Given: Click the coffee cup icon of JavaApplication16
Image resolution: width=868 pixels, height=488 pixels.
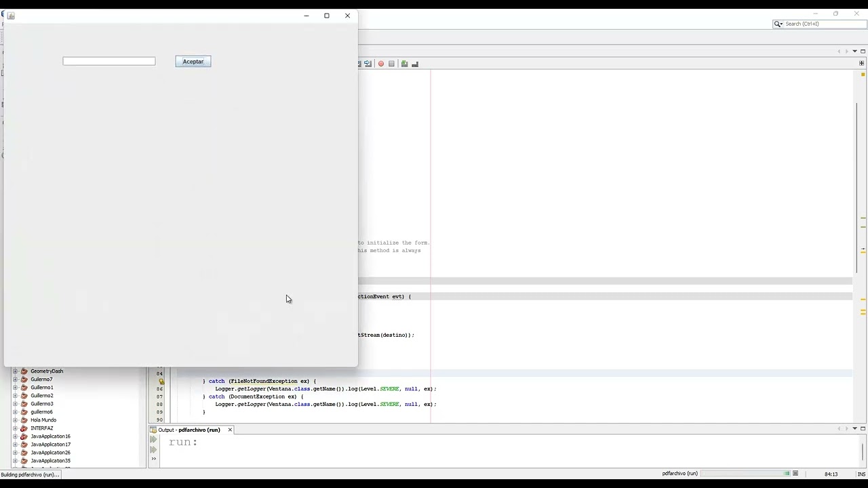Looking at the screenshot, I should [x=24, y=436].
